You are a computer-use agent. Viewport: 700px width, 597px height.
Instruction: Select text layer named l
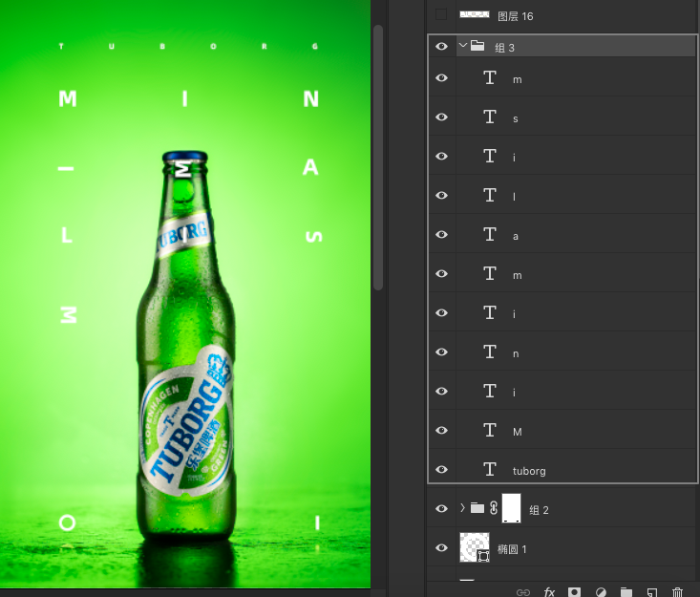tap(515, 197)
